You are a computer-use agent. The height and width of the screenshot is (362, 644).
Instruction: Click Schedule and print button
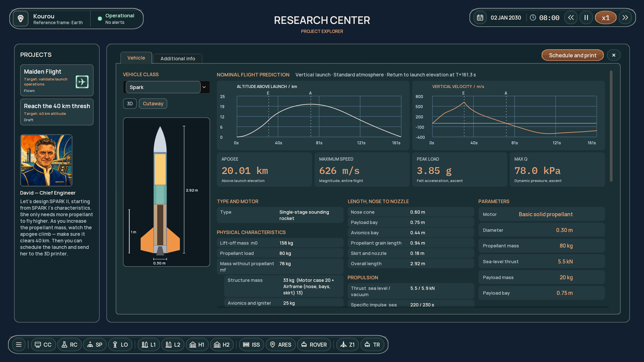pyautogui.click(x=573, y=55)
